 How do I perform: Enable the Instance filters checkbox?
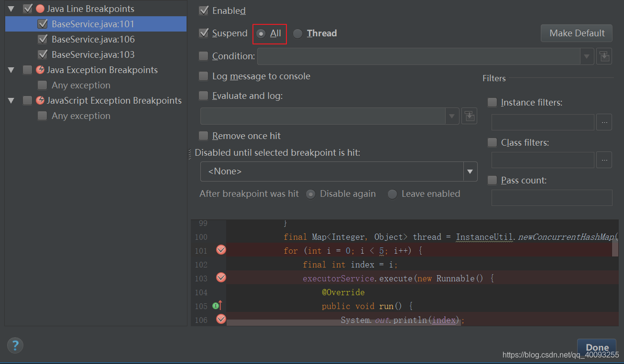pyautogui.click(x=492, y=102)
